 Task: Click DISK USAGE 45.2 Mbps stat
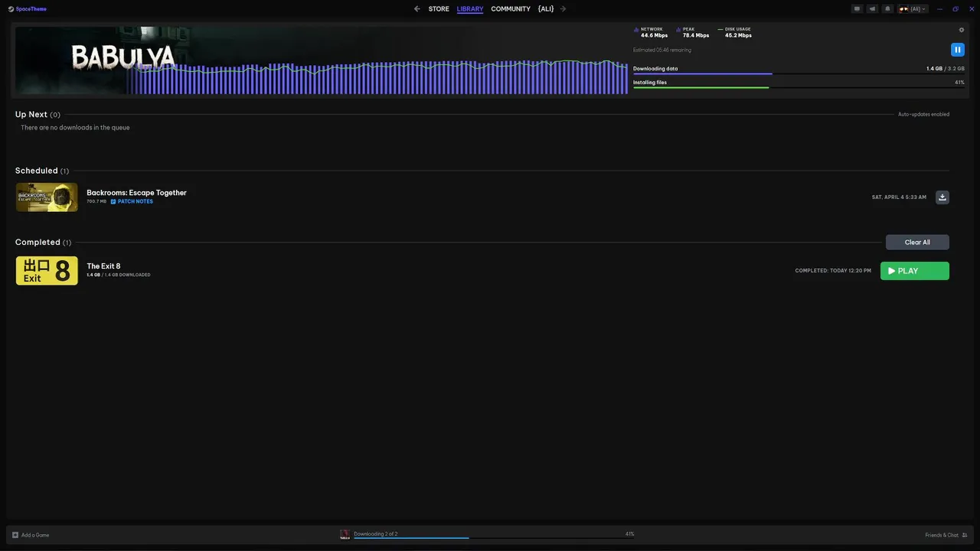coord(735,33)
